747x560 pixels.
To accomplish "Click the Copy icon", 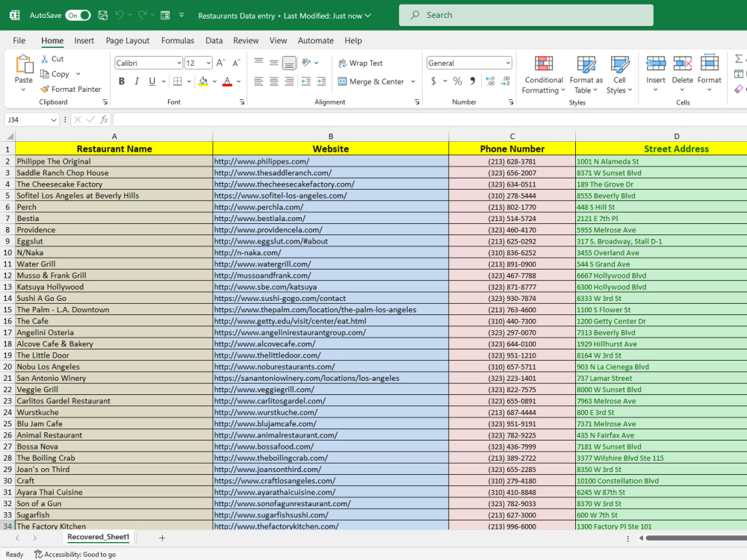I will pos(45,74).
